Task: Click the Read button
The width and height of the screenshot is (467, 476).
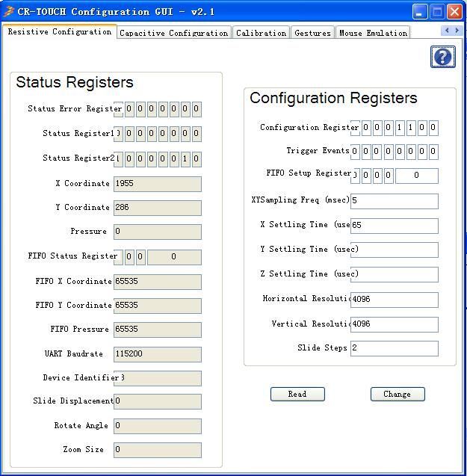Action: click(x=297, y=394)
